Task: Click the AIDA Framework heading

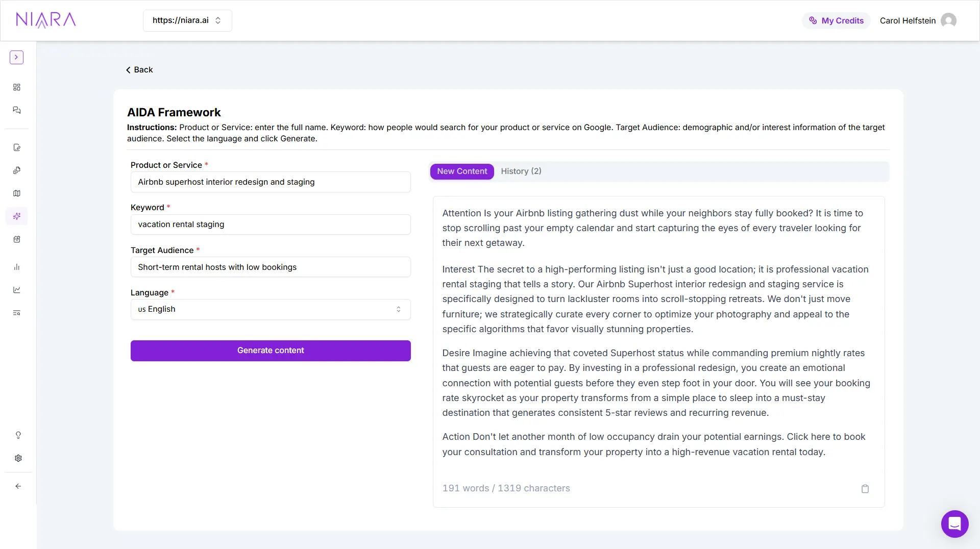Action: 174,112
